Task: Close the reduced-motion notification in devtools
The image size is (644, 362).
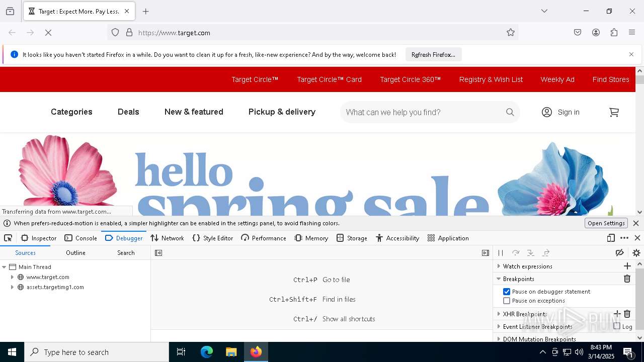Action: click(636, 223)
